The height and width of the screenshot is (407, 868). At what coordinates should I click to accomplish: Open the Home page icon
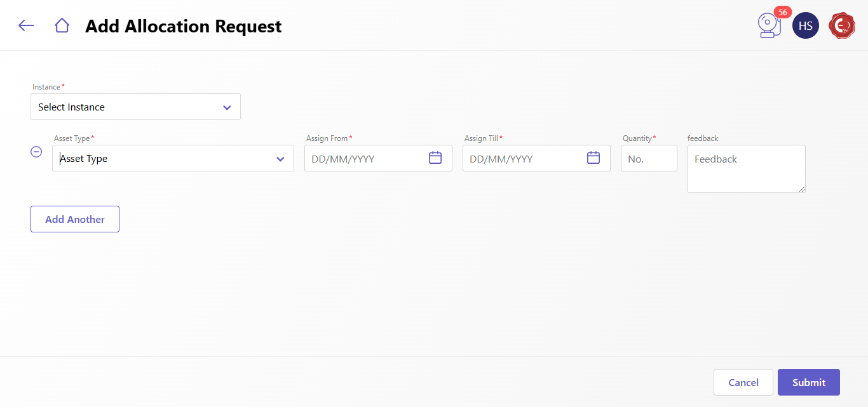62,25
